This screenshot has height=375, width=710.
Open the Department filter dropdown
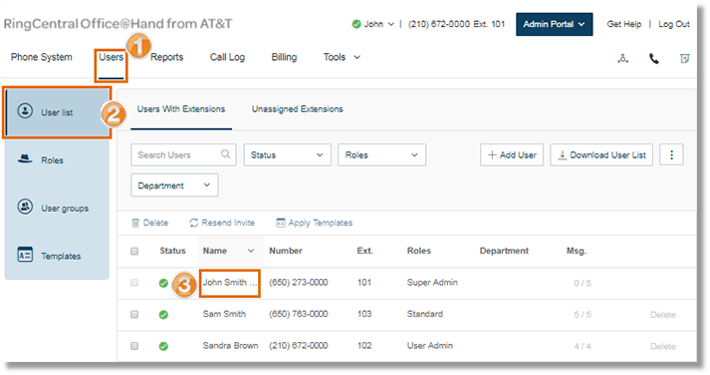tap(174, 185)
